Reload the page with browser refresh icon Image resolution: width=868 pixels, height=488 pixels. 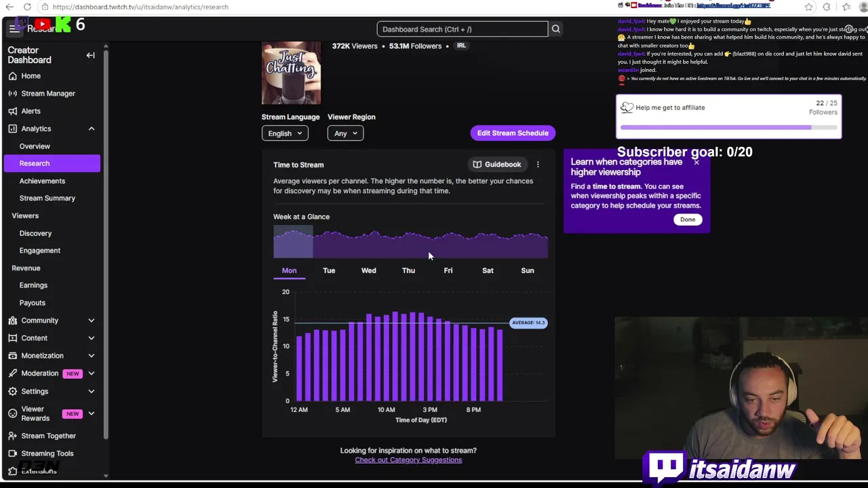tap(27, 7)
